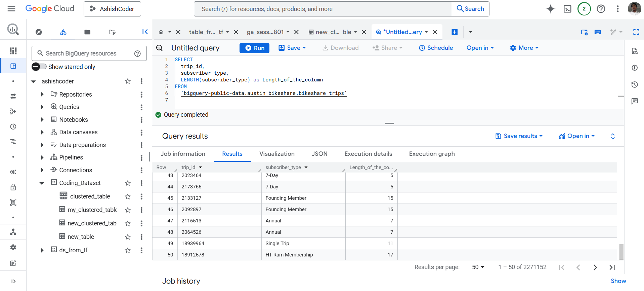This screenshot has height=291, width=644.
Task: Activate Cloud Shell terminal icon
Action: click(567, 9)
